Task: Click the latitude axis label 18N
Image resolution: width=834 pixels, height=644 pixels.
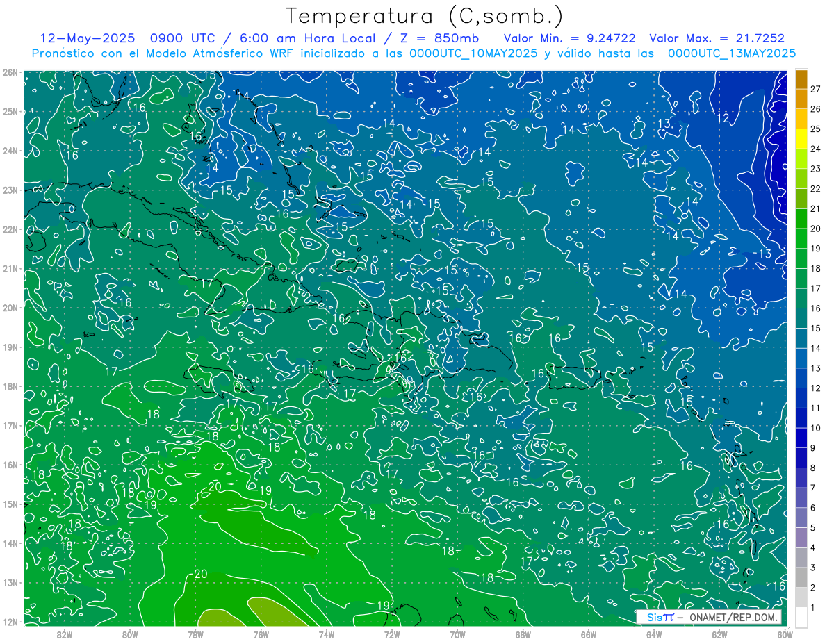Action: pyautogui.click(x=10, y=387)
